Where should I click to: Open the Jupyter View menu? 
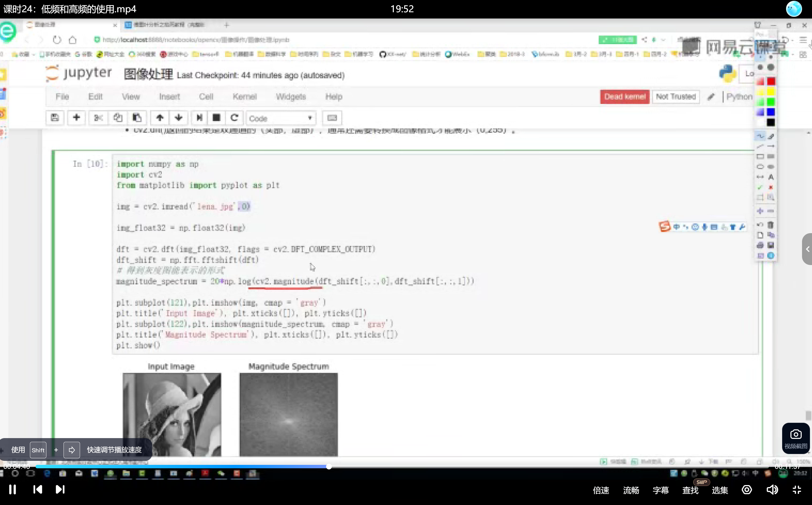[131, 97]
